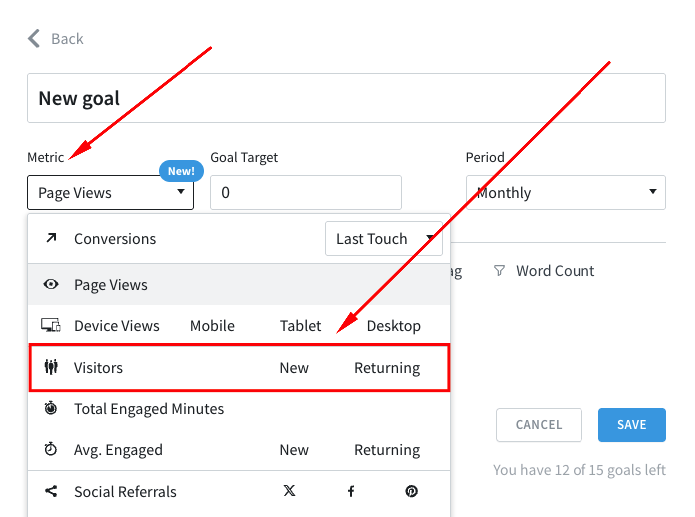Image resolution: width=695 pixels, height=517 pixels.
Task: Choose New under Visitors metric
Action: coord(294,368)
